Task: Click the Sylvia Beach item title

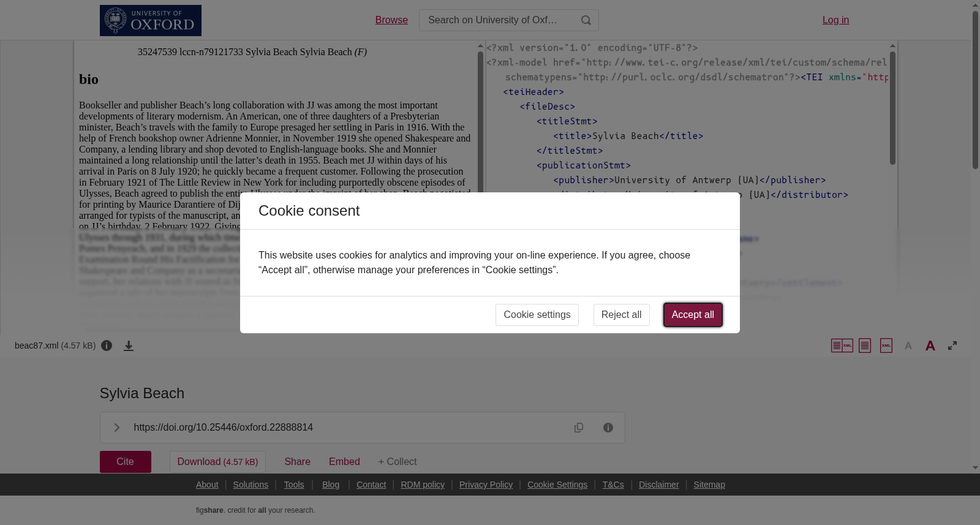Action: (142, 393)
